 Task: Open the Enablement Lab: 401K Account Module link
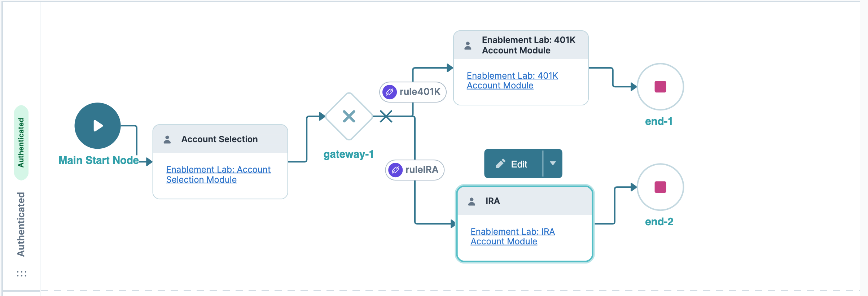coord(512,80)
